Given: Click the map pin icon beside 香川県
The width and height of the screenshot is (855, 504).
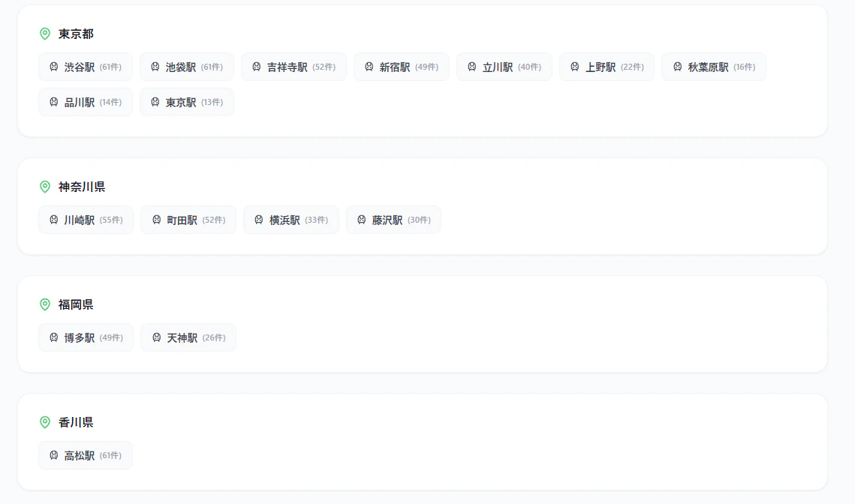Looking at the screenshot, I should (45, 421).
